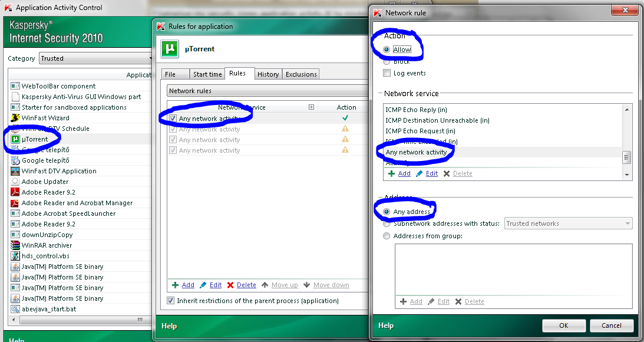
Task: Click Edit link under network rules list
Action: pyautogui.click(x=215, y=285)
